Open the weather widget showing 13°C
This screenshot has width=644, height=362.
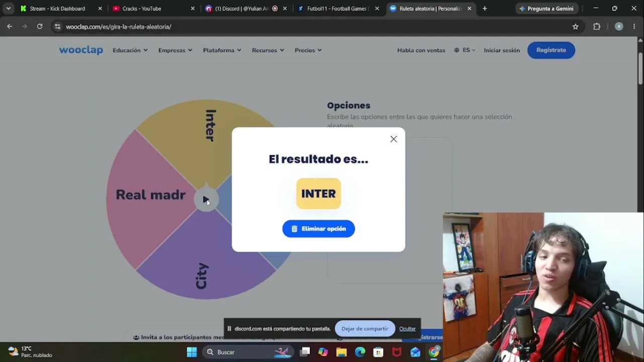[30, 352]
